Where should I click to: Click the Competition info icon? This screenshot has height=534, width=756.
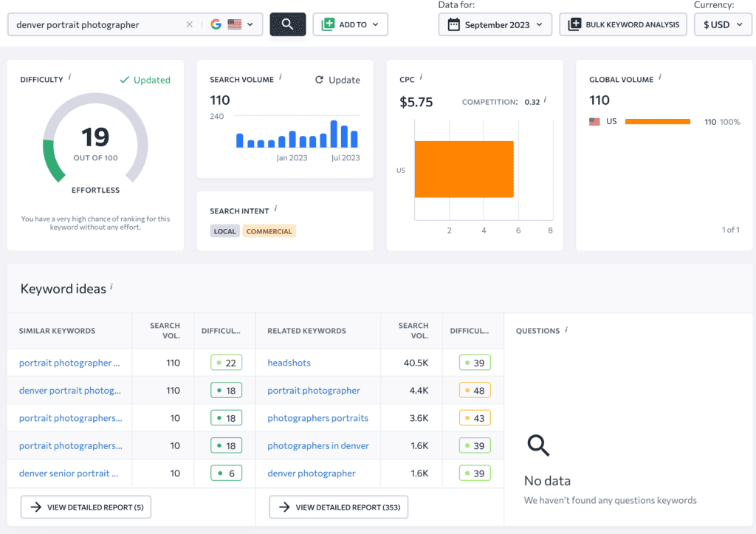[545, 100]
